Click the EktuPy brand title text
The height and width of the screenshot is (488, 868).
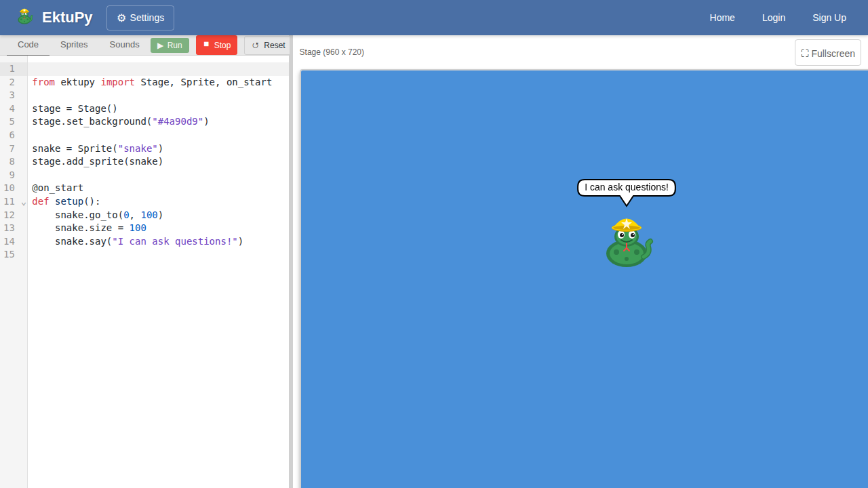(x=67, y=18)
